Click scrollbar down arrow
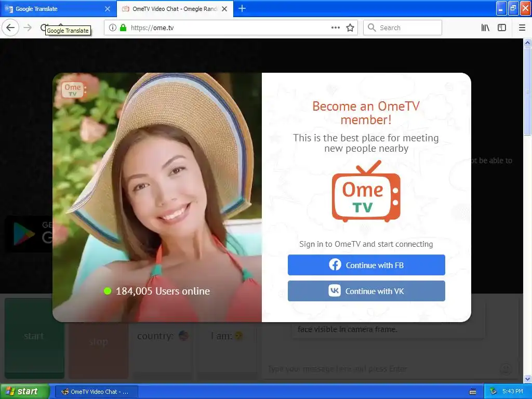532x399 pixels. click(527, 379)
